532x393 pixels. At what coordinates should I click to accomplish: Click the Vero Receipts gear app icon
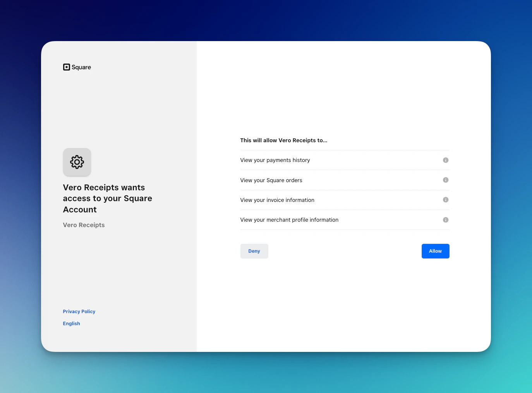coord(77,162)
